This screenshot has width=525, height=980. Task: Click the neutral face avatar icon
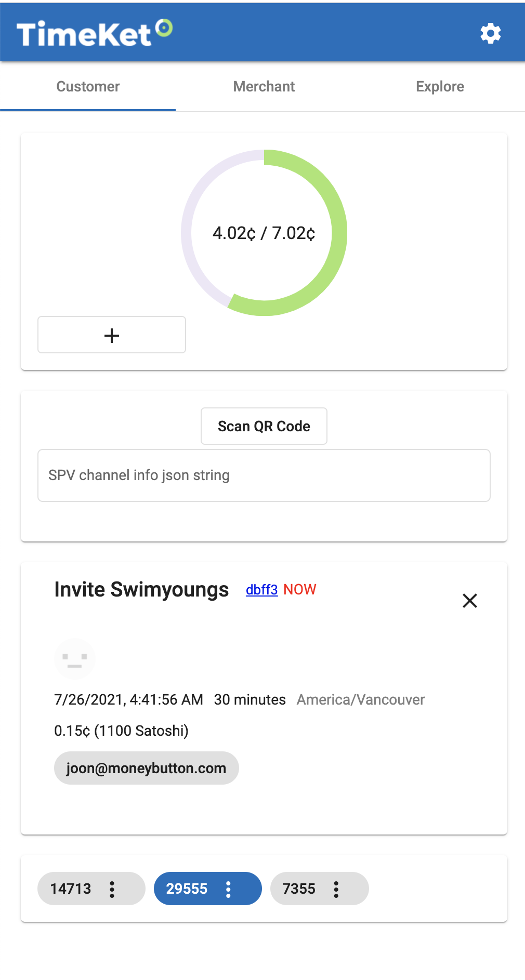(74, 659)
